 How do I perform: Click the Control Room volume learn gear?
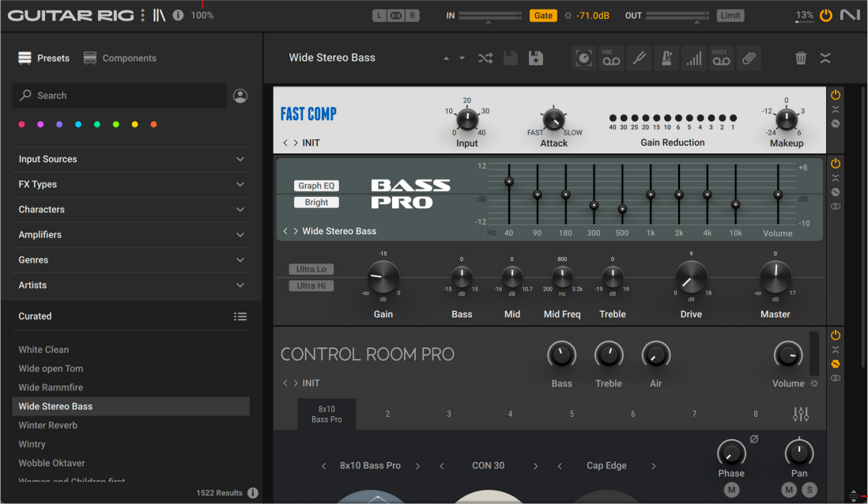(814, 383)
